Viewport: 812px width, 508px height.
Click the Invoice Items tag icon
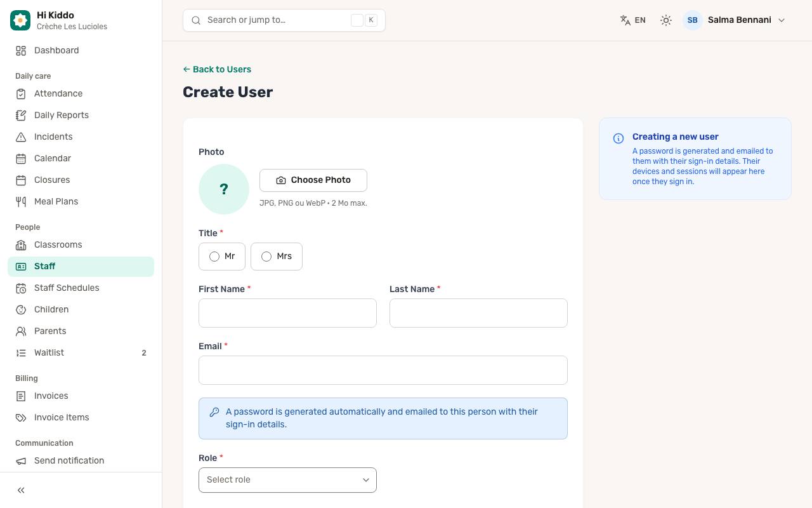[21, 417]
